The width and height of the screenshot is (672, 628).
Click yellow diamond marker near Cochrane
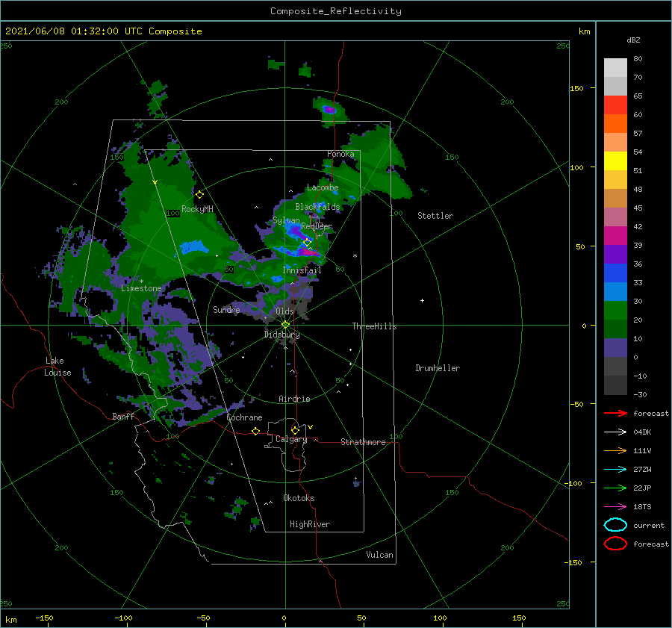[x=256, y=431]
